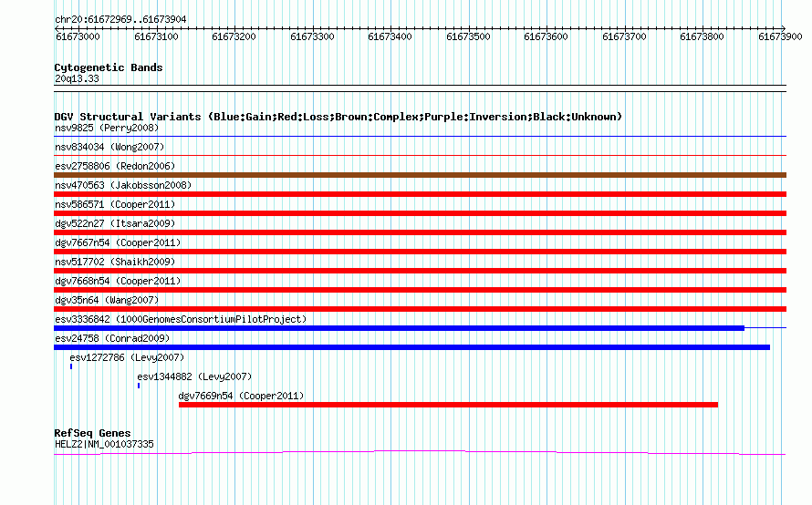Screen dimensions: 812x505
Task: Select the red dgv7669n54 loss bar
Action: point(449,405)
